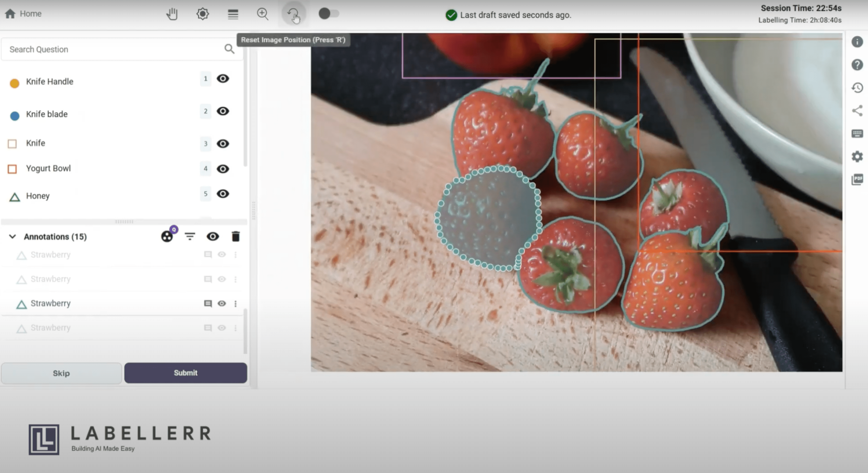Select Knife blade label
Viewport: 868px width, 473px height.
click(x=47, y=114)
